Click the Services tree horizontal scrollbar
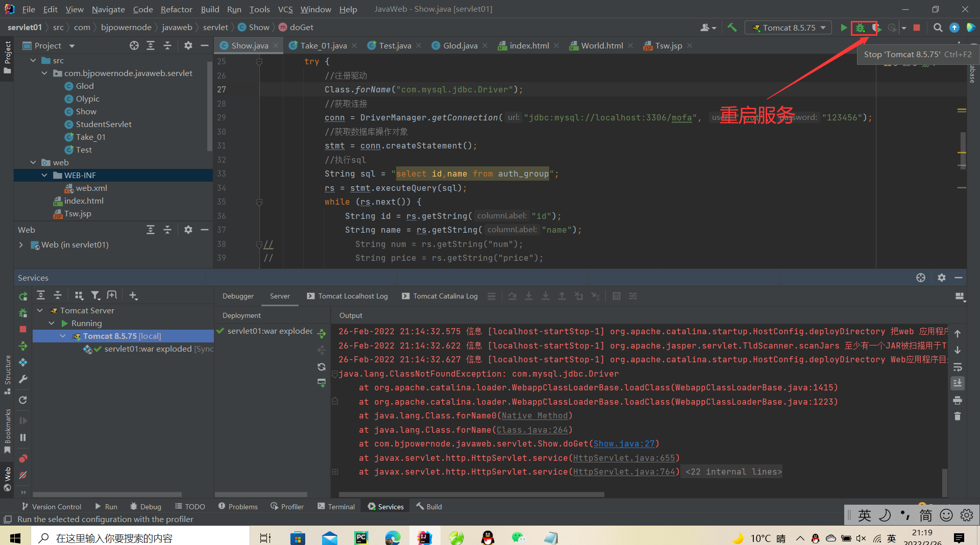Screen dimensions: 980x545 [107, 494]
